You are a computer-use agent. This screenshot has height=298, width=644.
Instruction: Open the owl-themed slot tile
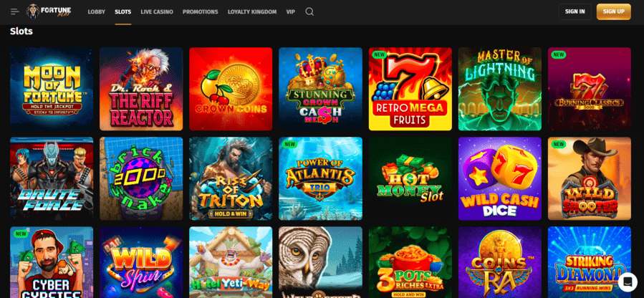[x=321, y=262]
